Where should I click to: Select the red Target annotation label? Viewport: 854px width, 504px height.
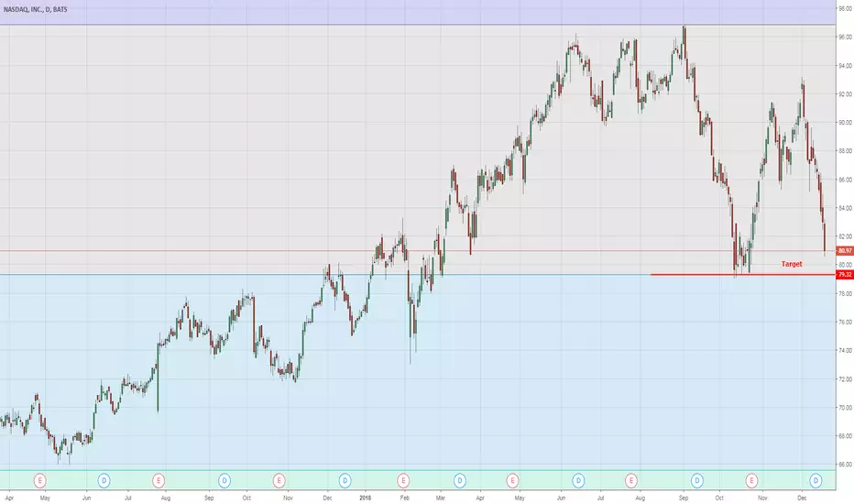(x=792, y=264)
